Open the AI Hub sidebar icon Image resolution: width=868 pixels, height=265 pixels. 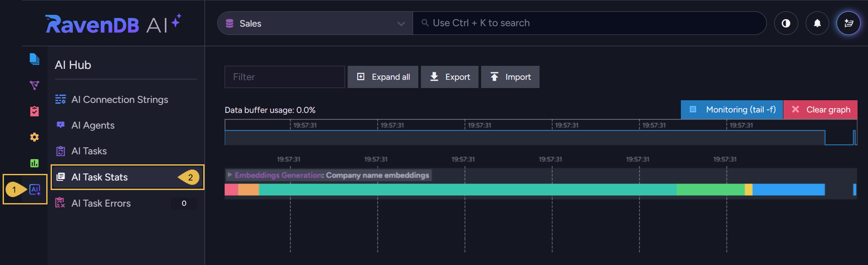(x=35, y=190)
